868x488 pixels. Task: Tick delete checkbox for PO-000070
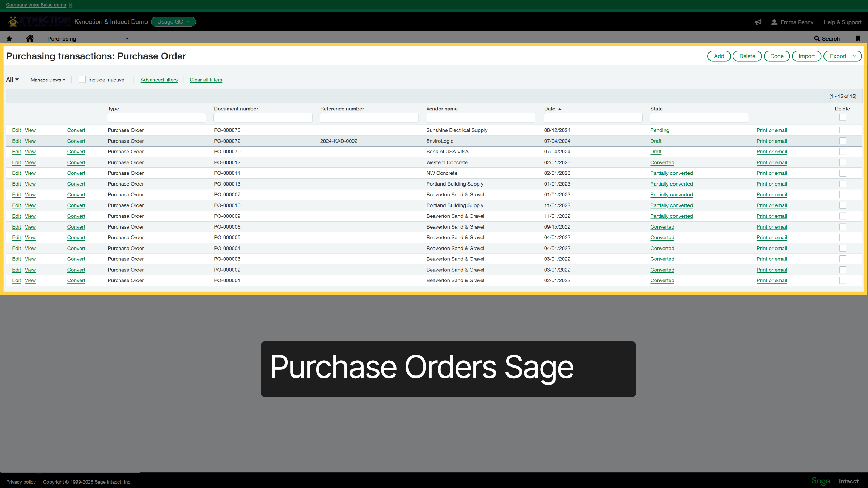(843, 152)
